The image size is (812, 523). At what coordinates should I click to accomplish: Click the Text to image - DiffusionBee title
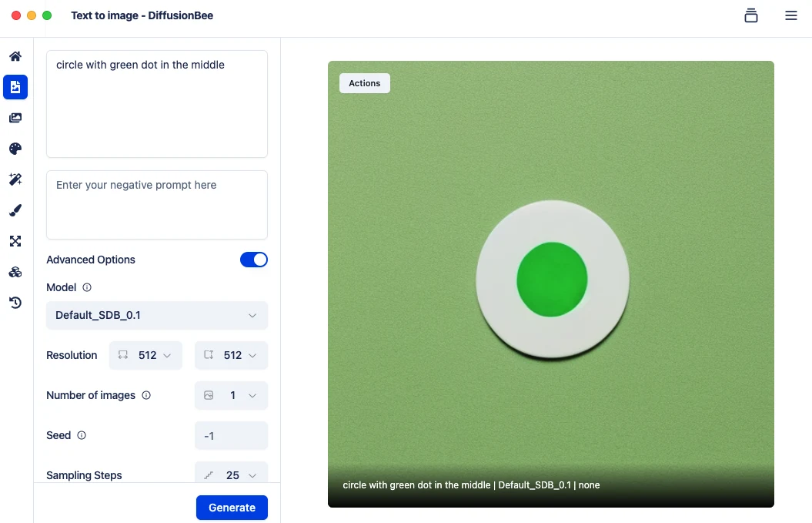[x=142, y=15]
